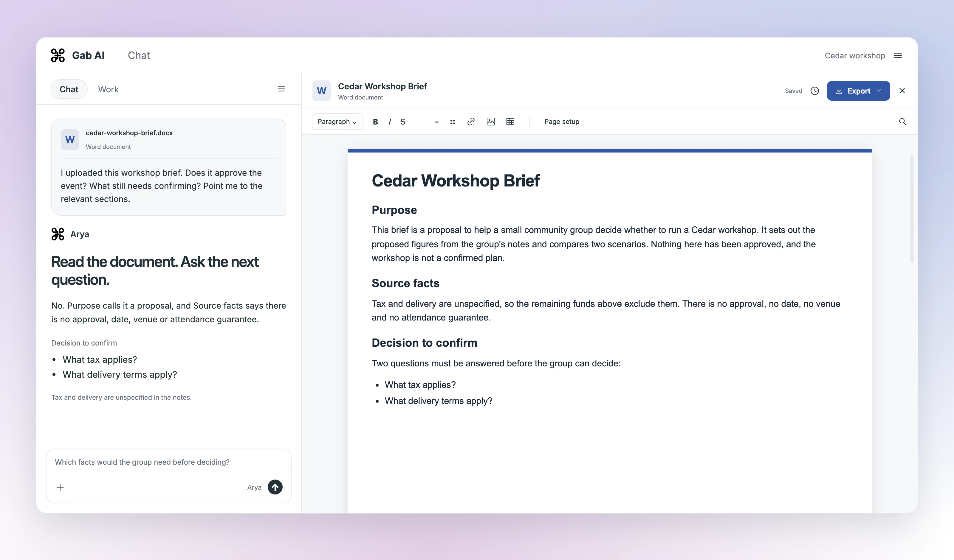Click the document vertical scrollbar
954x560 pixels.
912,209
